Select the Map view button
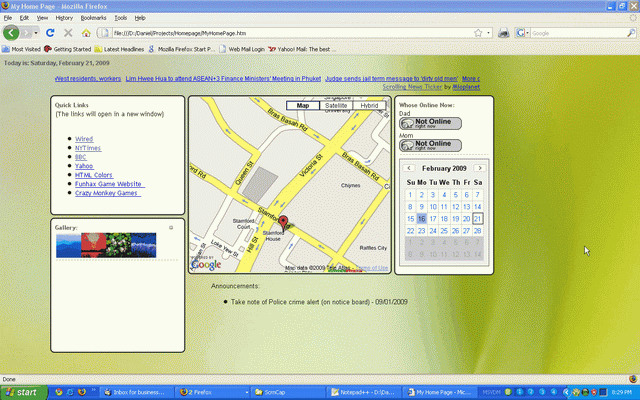 point(303,105)
